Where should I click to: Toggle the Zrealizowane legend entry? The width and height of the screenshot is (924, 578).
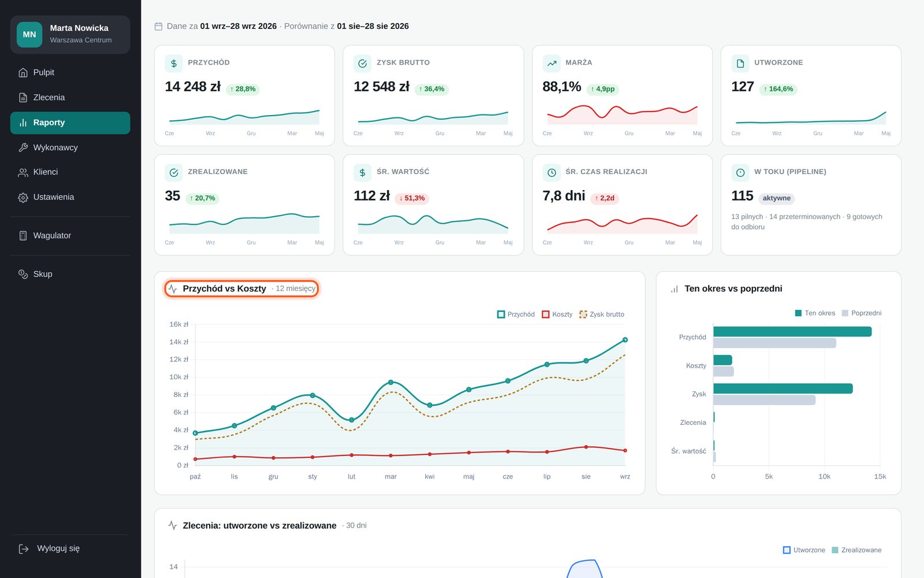coord(856,550)
